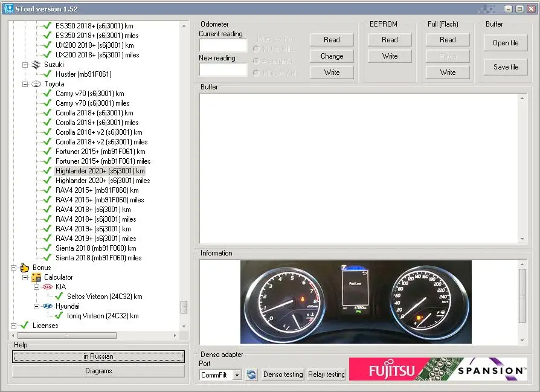Screen dimensions: 540x392
Task: Collapse the Suzuki tree branch
Action: pos(25,65)
